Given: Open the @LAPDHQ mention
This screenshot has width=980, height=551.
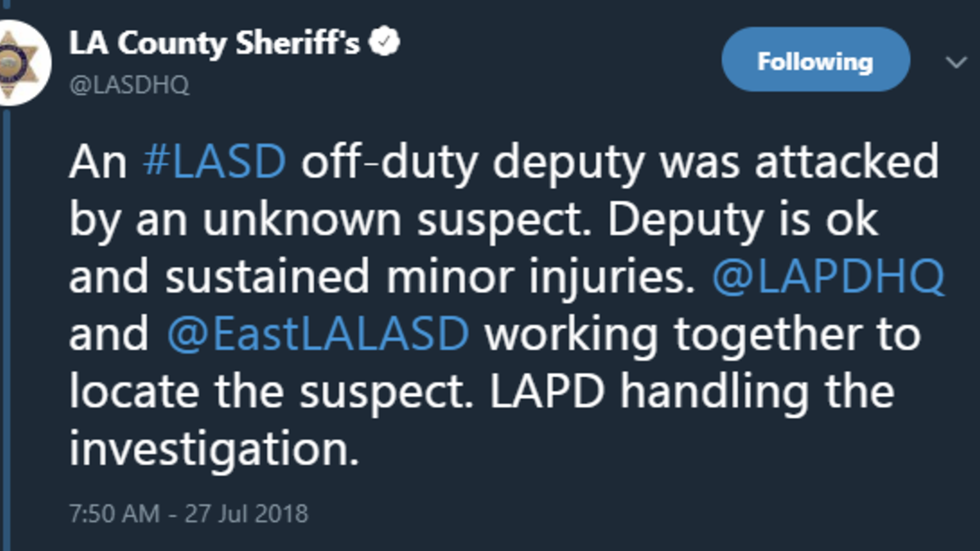Looking at the screenshot, I should (x=828, y=278).
